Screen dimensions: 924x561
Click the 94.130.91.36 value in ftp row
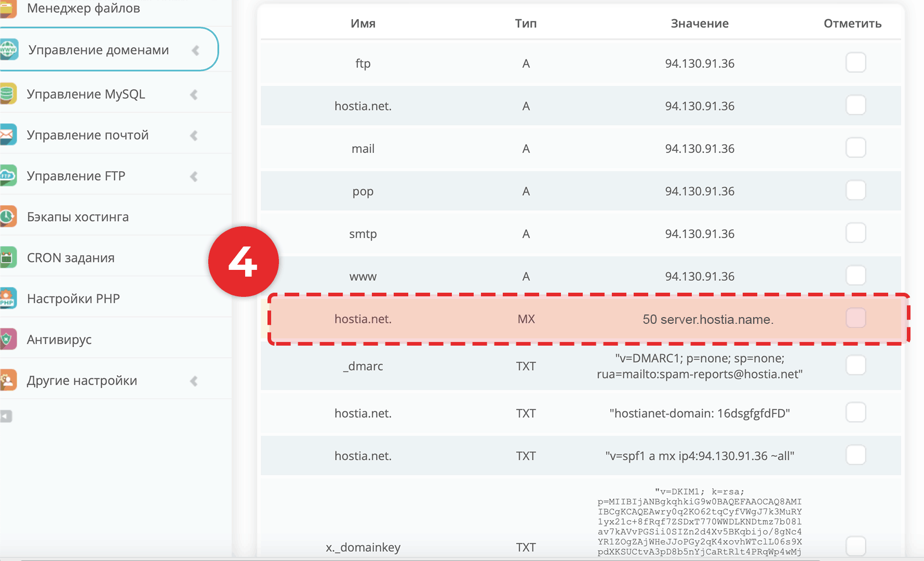(x=700, y=63)
